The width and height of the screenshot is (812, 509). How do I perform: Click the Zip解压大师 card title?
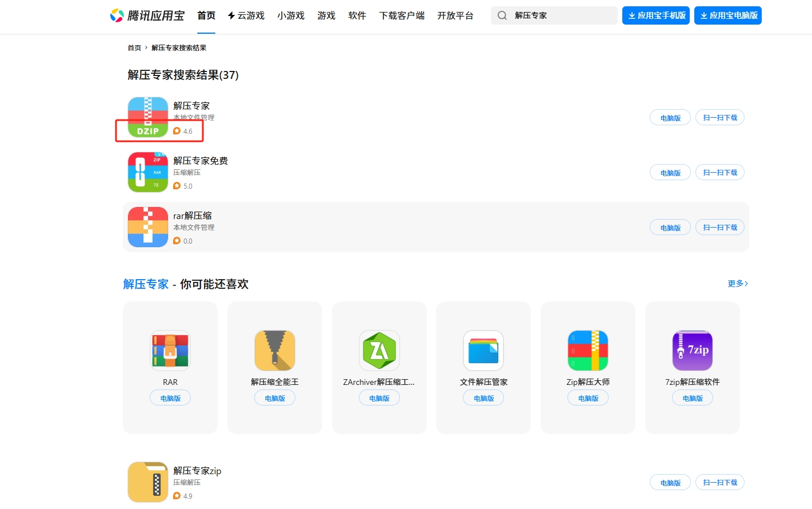[588, 382]
